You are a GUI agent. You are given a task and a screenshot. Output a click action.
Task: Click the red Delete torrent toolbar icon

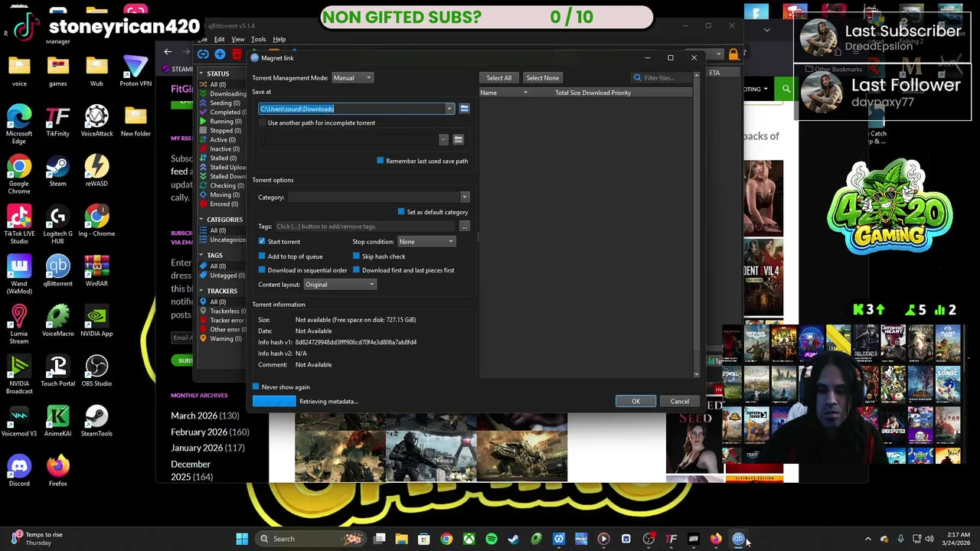click(x=237, y=54)
